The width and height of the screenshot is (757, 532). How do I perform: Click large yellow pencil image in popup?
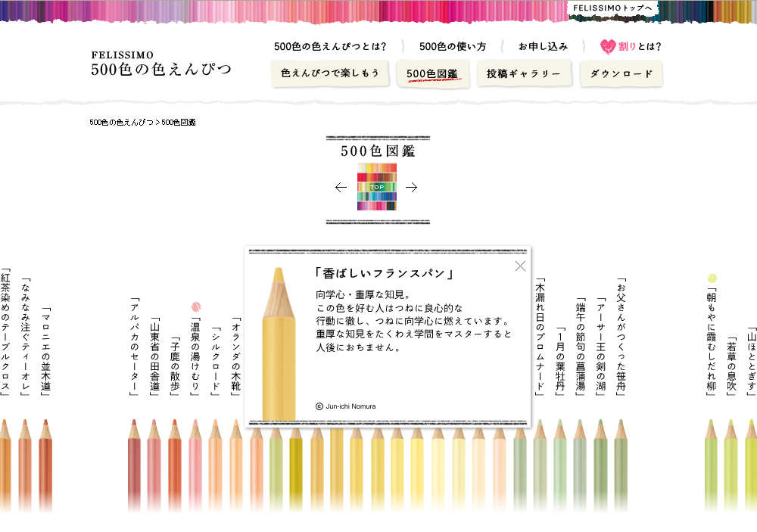[279, 344]
